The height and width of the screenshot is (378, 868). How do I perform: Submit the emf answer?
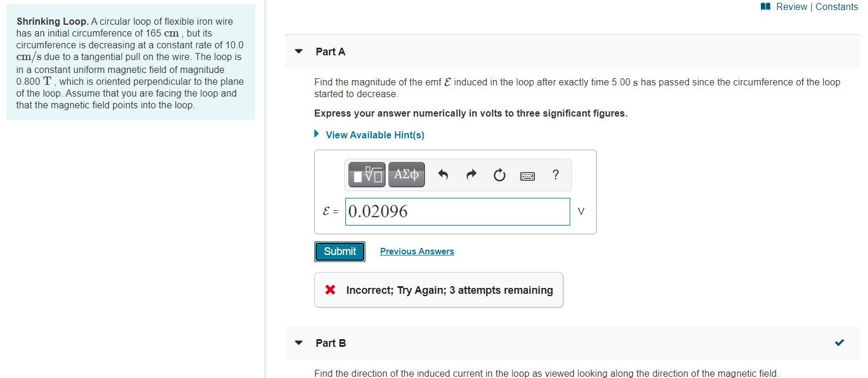[340, 251]
